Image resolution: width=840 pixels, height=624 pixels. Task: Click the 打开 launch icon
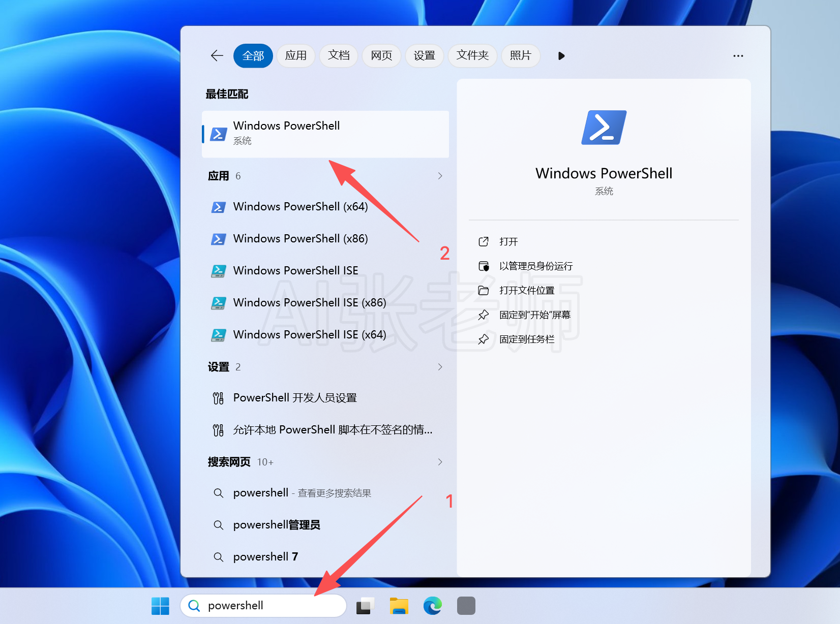pos(484,241)
